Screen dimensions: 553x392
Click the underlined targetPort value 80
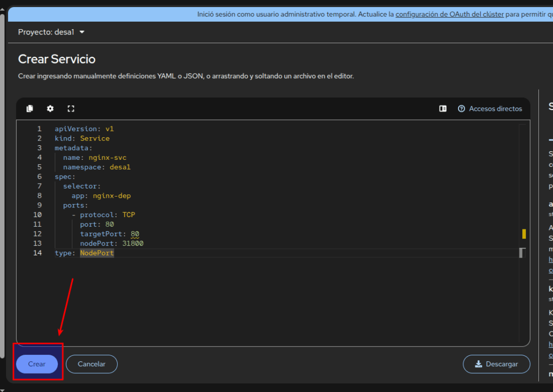(x=135, y=234)
